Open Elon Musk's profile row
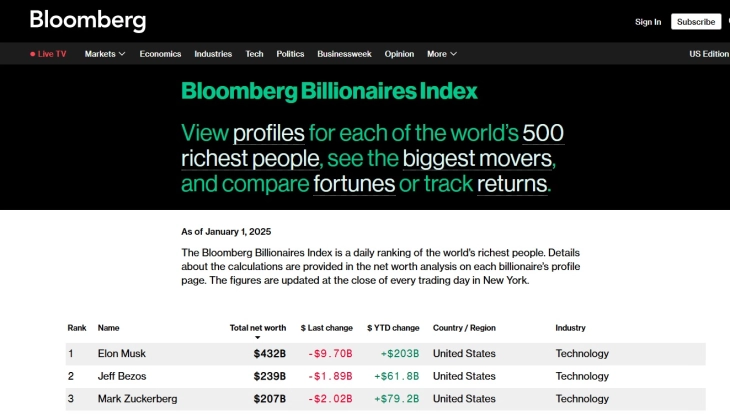 [122, 353]
